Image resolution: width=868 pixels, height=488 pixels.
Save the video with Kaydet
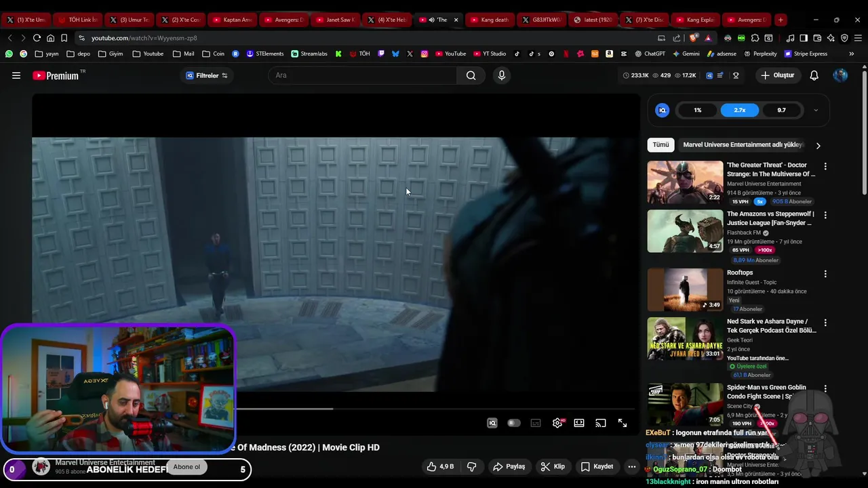(x=597, y=466)
